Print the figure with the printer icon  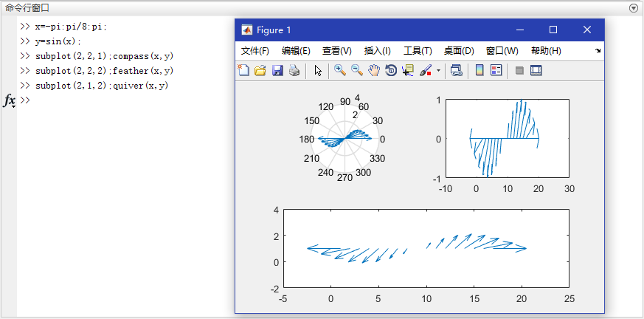[x=294, y=71]
